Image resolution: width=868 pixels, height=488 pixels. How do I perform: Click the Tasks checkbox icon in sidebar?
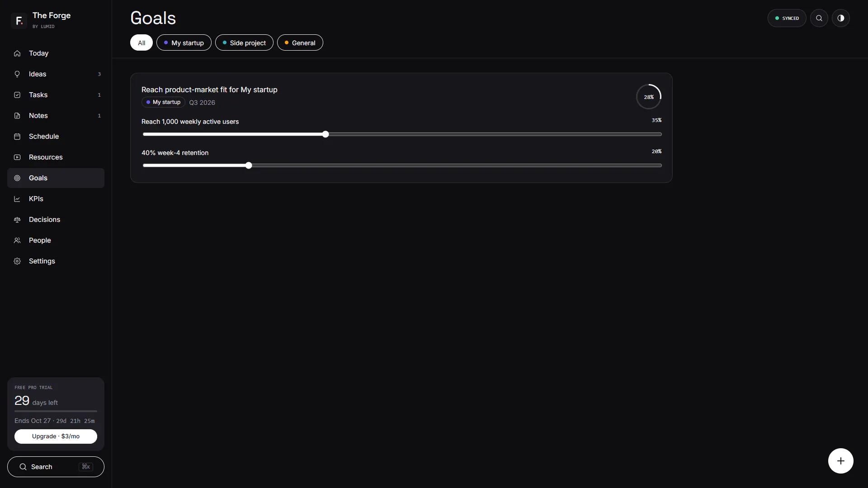coord(17,95)
